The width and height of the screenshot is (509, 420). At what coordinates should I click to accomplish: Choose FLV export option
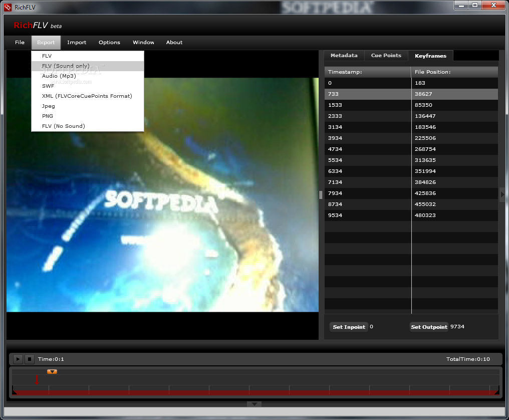88,56
